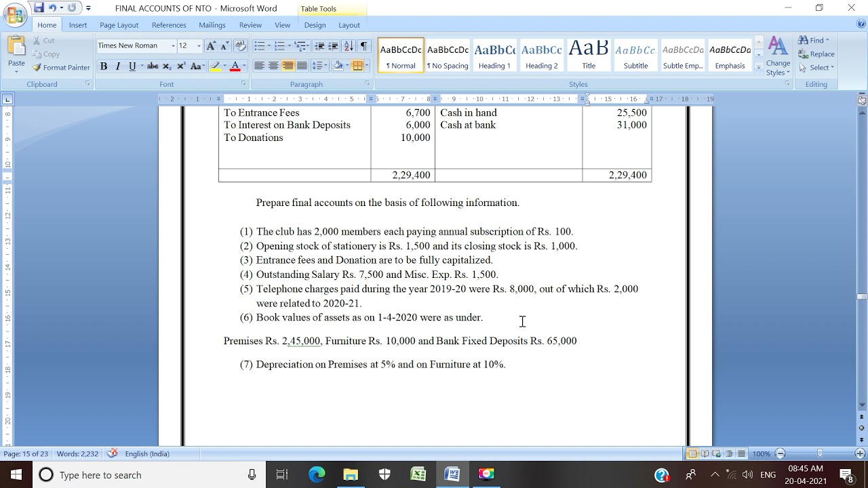
Task: Apply strikethrough formatting
Action: pos(153,66)
